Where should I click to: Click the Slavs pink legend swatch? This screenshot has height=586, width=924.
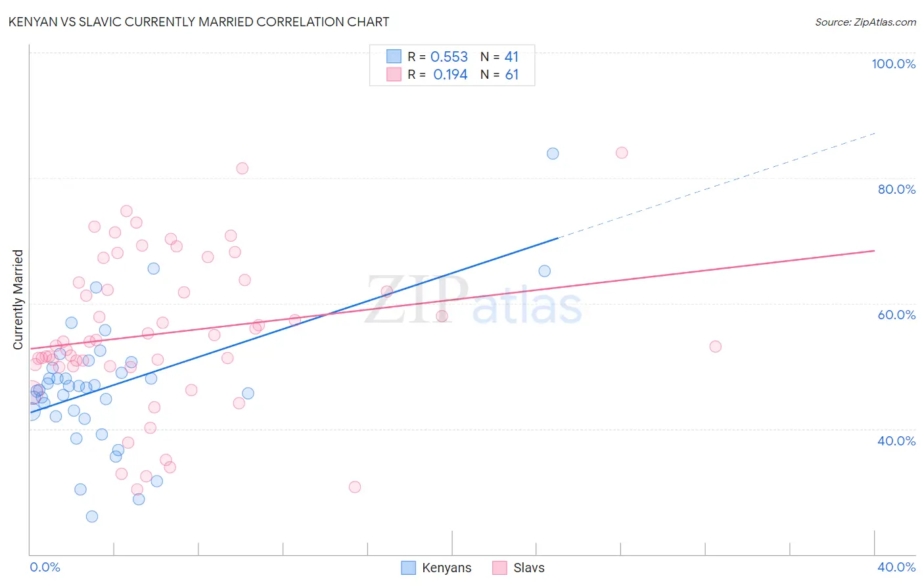(x=499, y=568)
